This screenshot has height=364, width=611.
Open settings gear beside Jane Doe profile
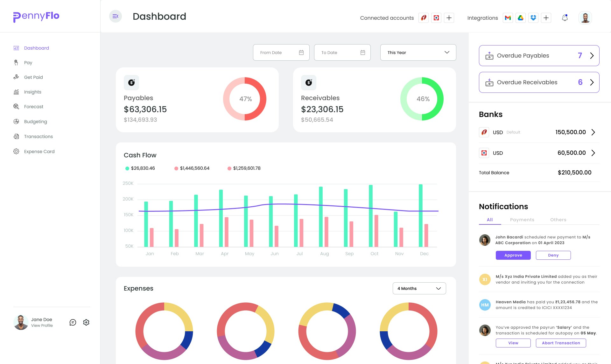[86, 322]
